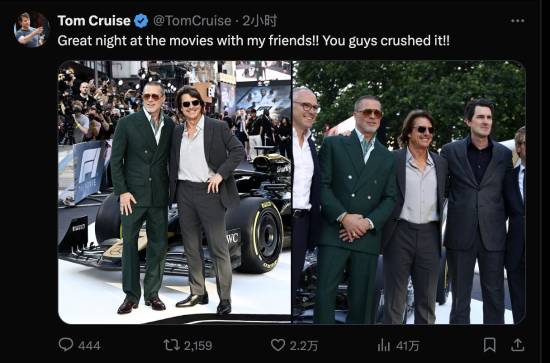
Task: Click the tweet text about movie night
Action: pos(253,41)
